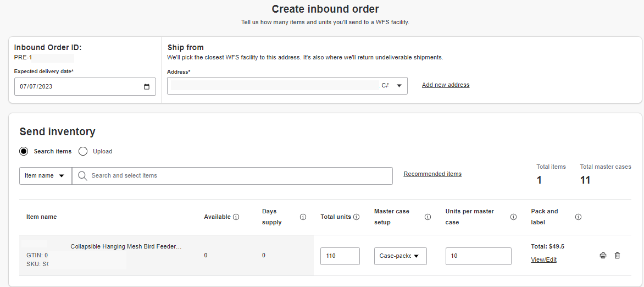Screen dimensions: 644x287
Task: Expand the Ship from address dropdown
Action: click(x=398, y=86)
